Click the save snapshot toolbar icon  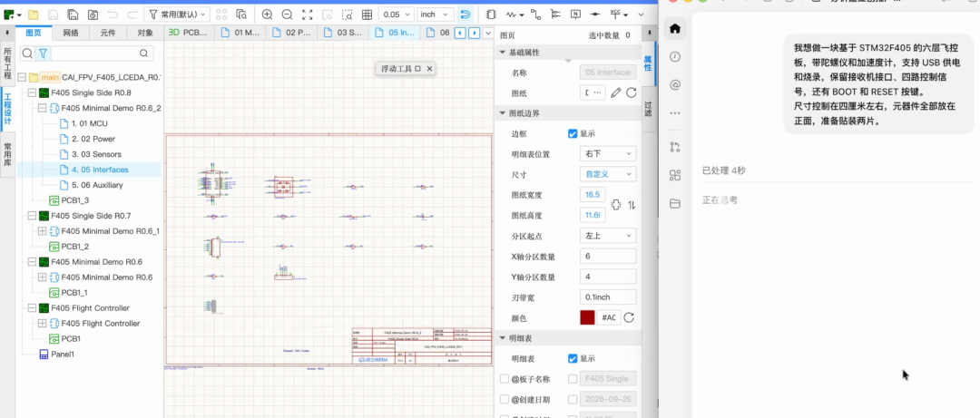point(93,15)
